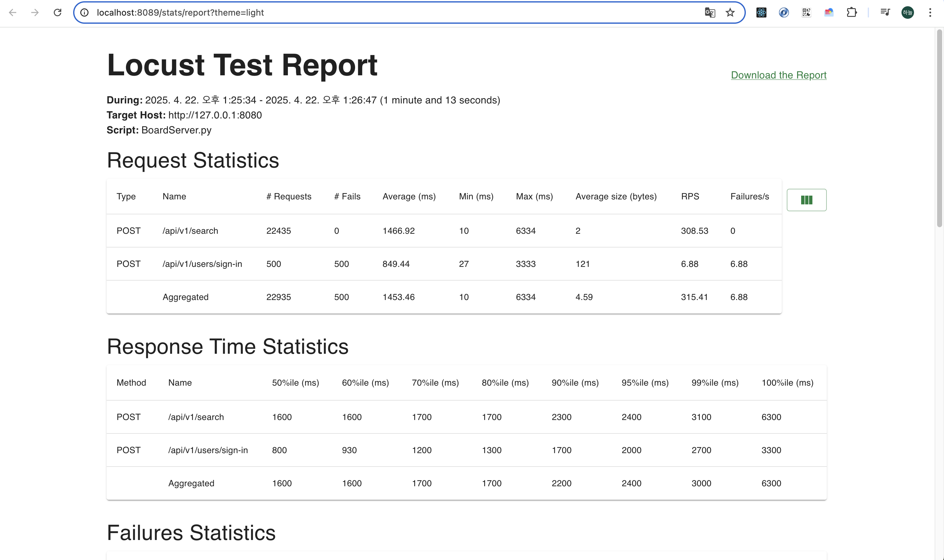The image size is (944, 560).
Task: Open the blue circular extension icon
Action: pos(784,12)
